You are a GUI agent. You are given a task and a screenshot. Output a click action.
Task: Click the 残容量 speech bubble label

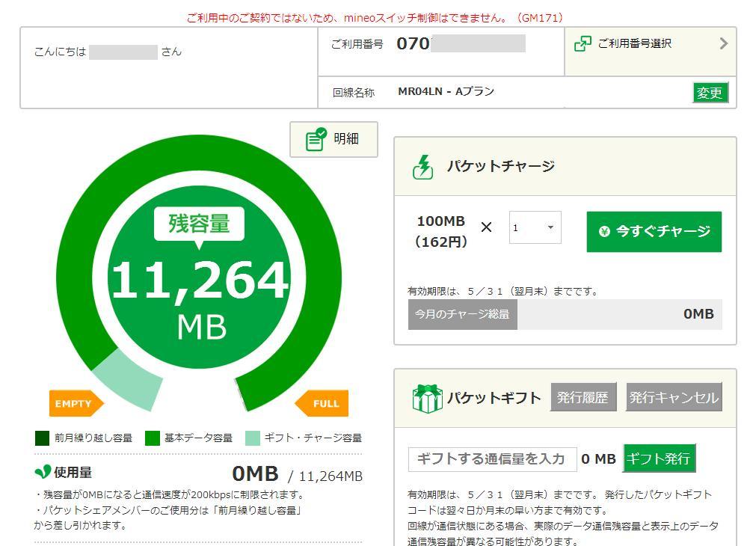click(199, 224)
